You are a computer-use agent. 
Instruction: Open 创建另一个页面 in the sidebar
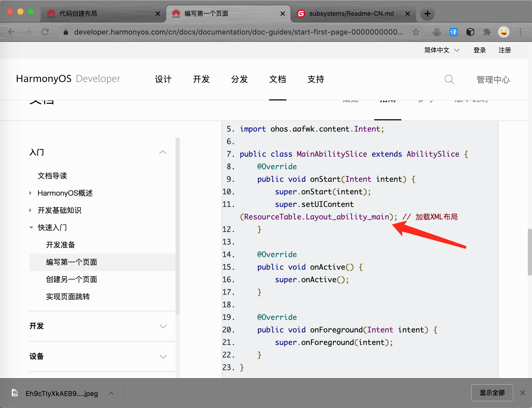(x=72, y=279)
